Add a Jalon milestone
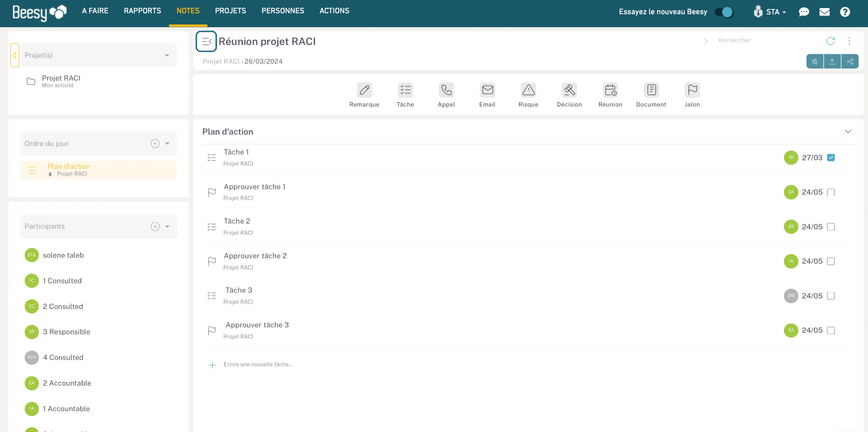868x432 pixels. (692, 95)
